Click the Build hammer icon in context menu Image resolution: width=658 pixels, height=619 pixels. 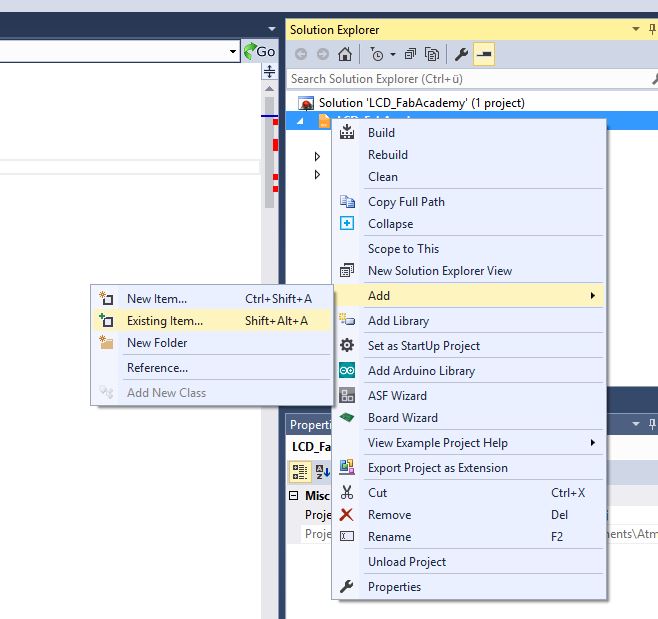(347, 132)
